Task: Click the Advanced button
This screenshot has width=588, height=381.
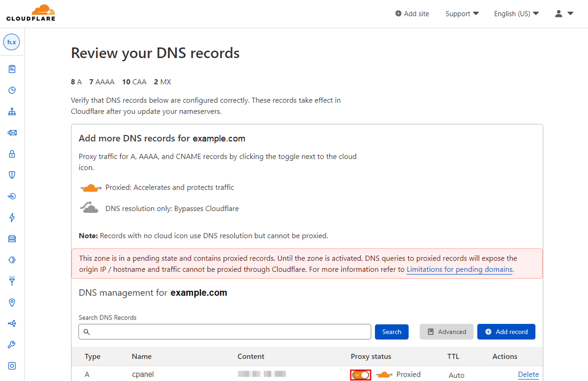Action: [446, 331]
